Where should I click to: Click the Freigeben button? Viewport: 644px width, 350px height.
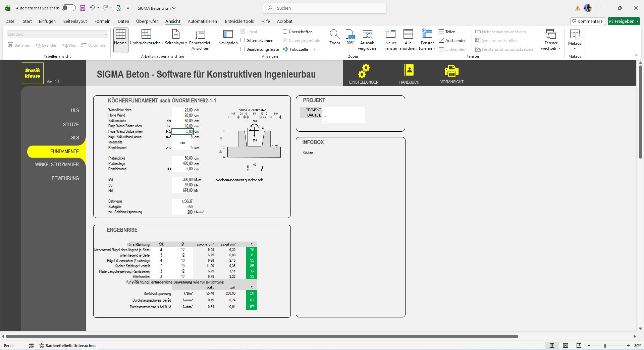[x=624, y=21]
